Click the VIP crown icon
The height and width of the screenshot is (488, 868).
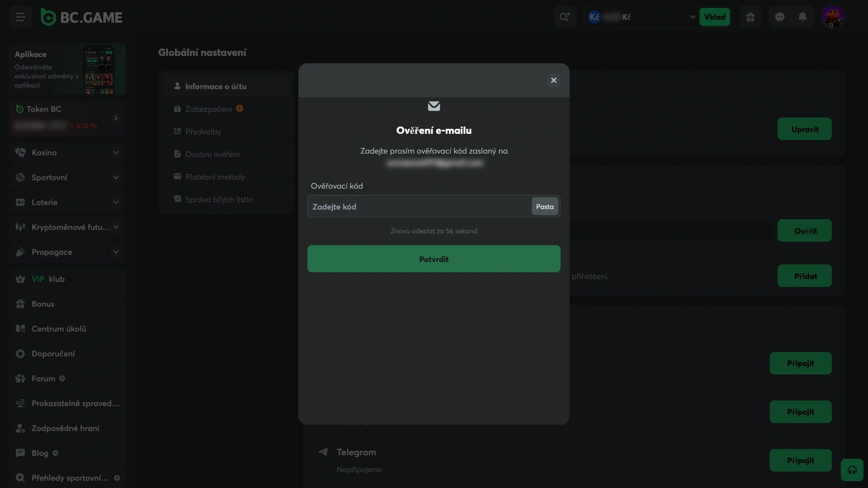pyautogui.click(x=20, y=279)
